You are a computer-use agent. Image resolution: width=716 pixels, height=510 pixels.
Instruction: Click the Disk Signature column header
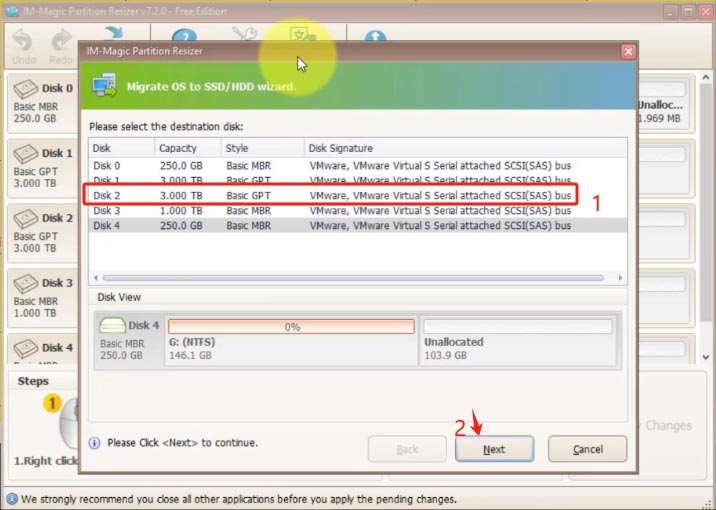466,148
